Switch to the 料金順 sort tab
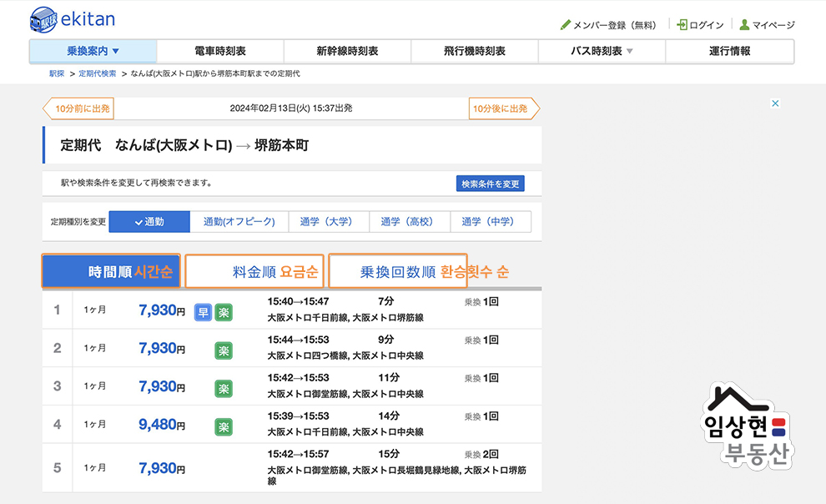826x504 pixels. [254, 271]
